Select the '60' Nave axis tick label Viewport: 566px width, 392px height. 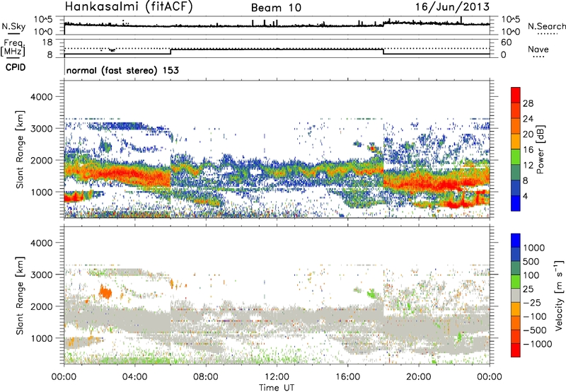tap(506, 42)
